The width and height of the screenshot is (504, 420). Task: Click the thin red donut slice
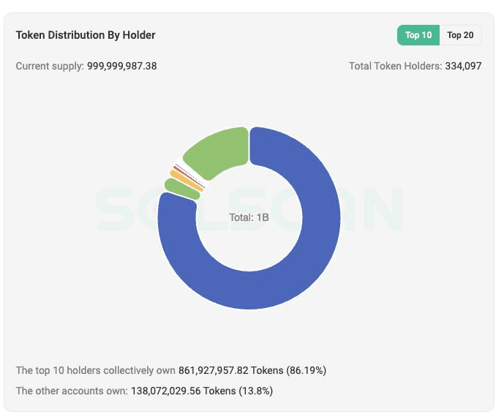pos(189,177)
